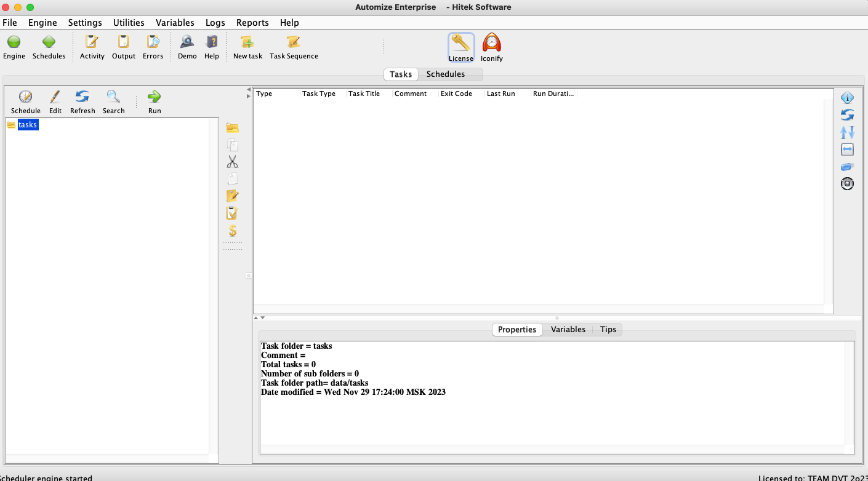Click the Task Title column header

(364, 94)
